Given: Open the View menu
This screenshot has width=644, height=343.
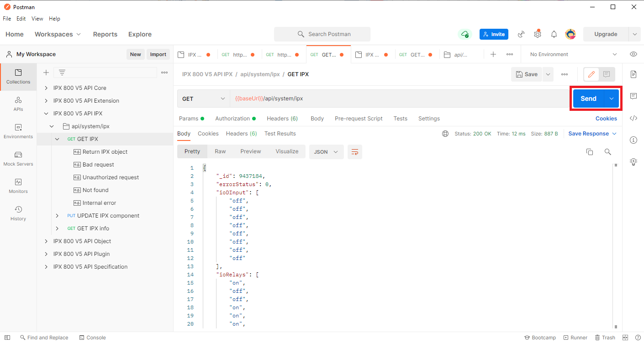Looking at the screenshot, I should click(x=37, y=19).
